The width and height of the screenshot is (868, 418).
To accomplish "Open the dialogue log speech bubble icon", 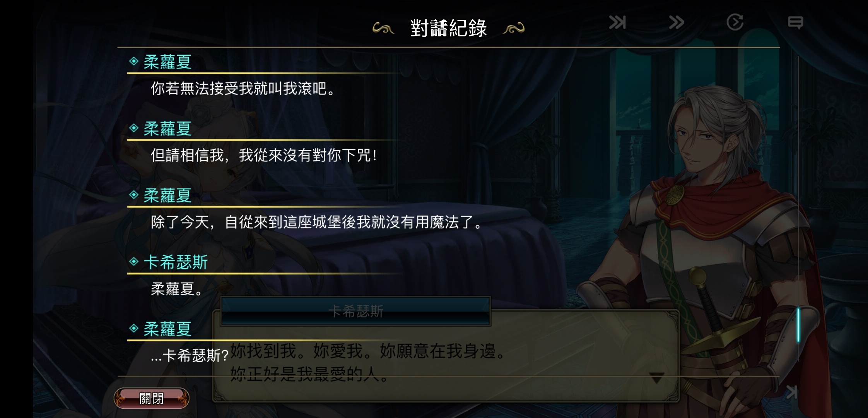I will click(795, 22).
